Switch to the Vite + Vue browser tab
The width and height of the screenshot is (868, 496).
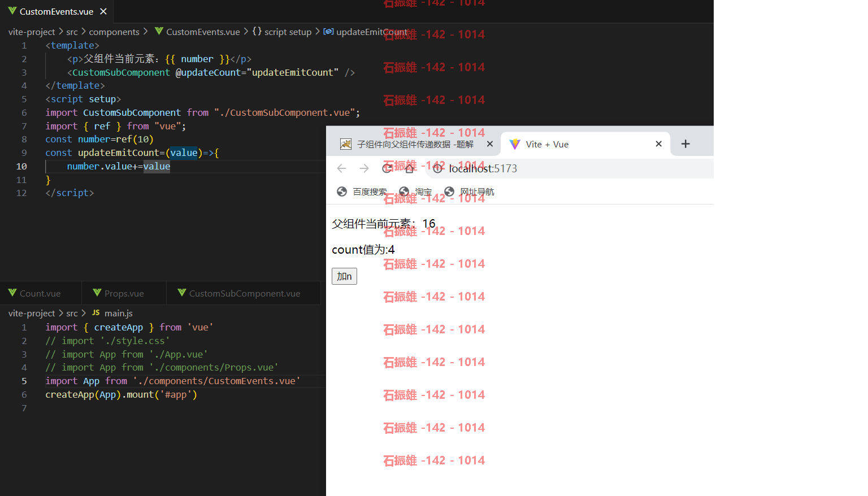point(586,144)
